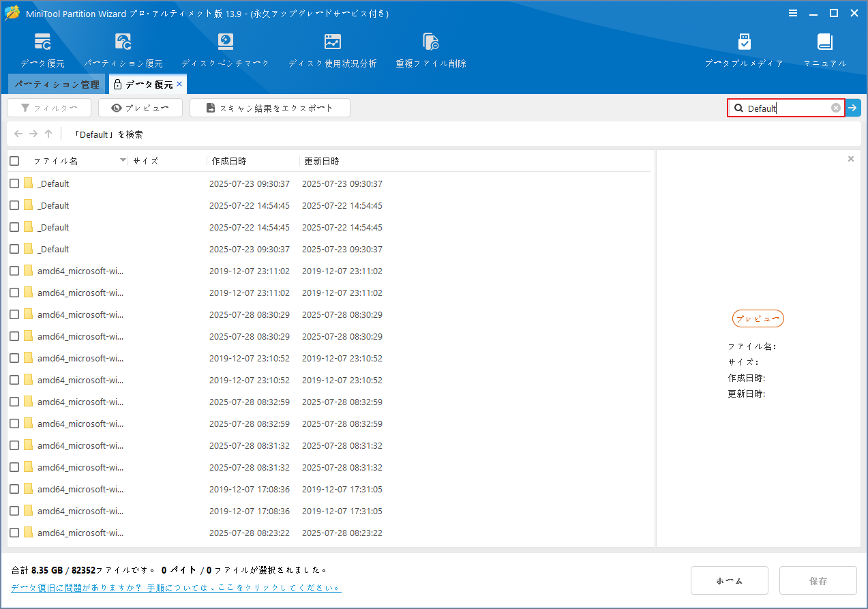The image size is (868, 609).
Task: Click the フィルター button
Action: click(x=48, y=108)
